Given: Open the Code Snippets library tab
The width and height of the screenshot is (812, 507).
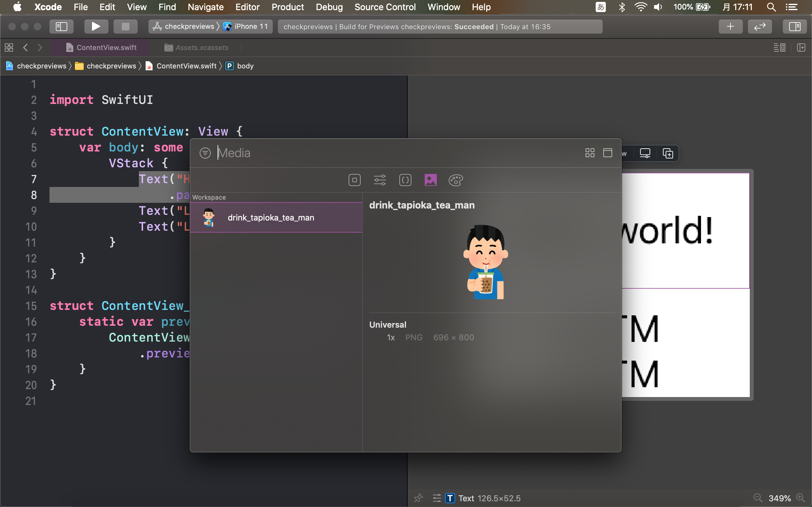Looking at the screenshot, I should [405, 180].
